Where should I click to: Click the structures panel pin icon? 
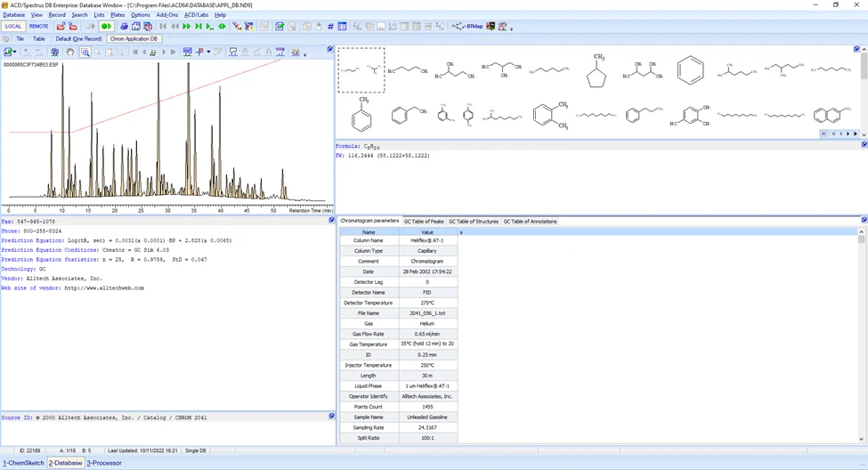856,49
